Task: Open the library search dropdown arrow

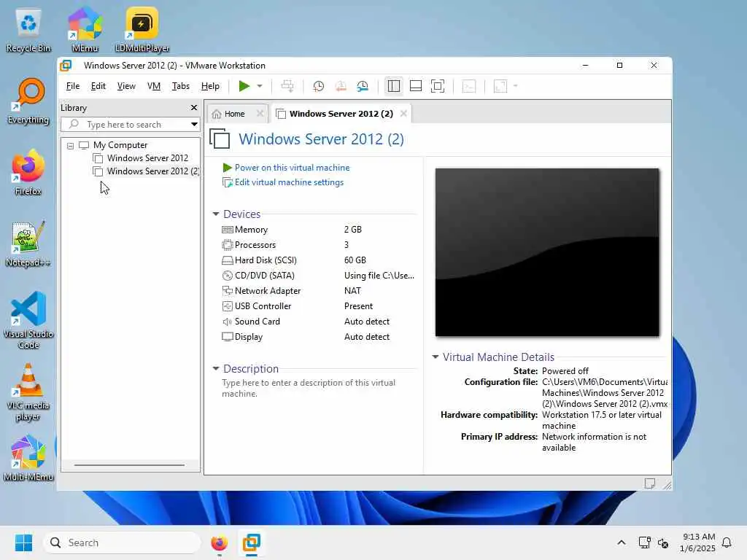Action: (194, 125)
